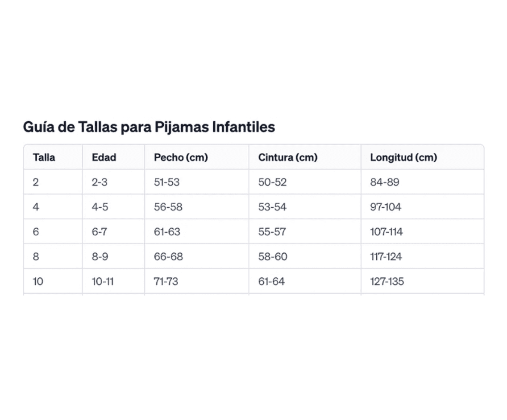Select the 61-63 chest cell

tap(167, 232)
